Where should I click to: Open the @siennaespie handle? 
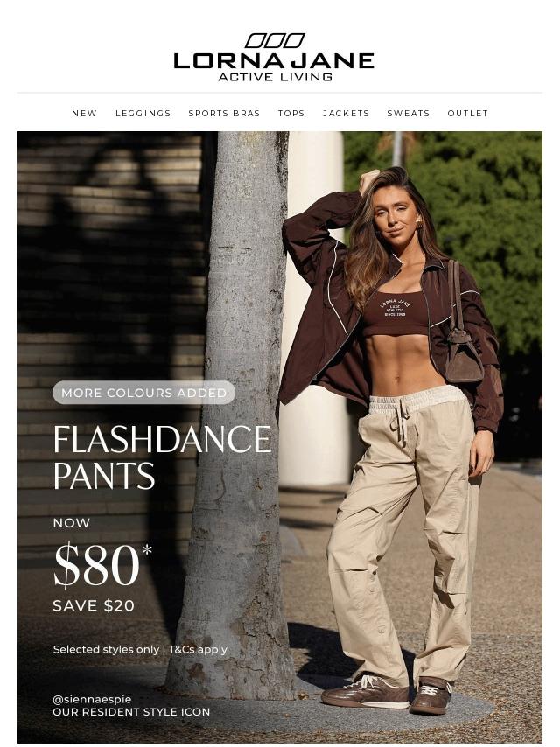[92, 700]
